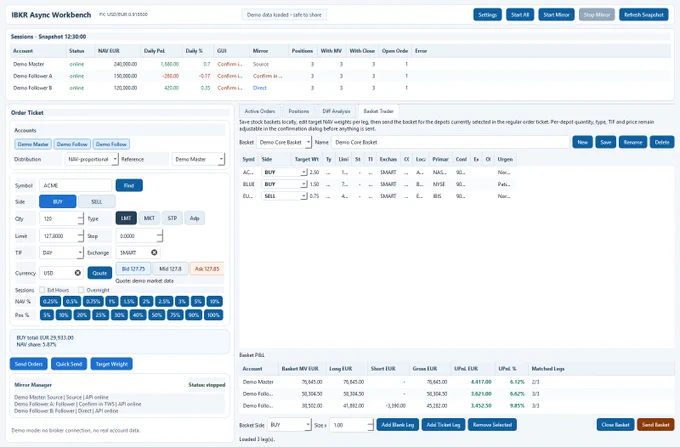Screen dimensions: 680x447
Task: Set Pos % to 50%
Action: [x=157, y=315]
